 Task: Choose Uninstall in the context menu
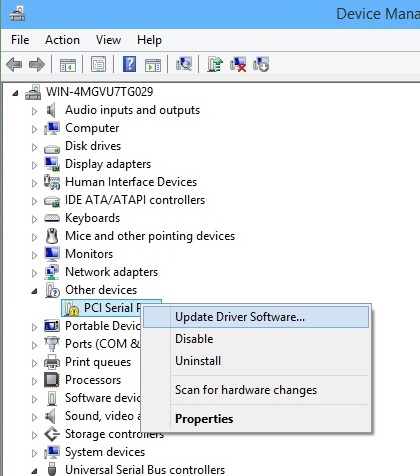[x=256, y=361]
